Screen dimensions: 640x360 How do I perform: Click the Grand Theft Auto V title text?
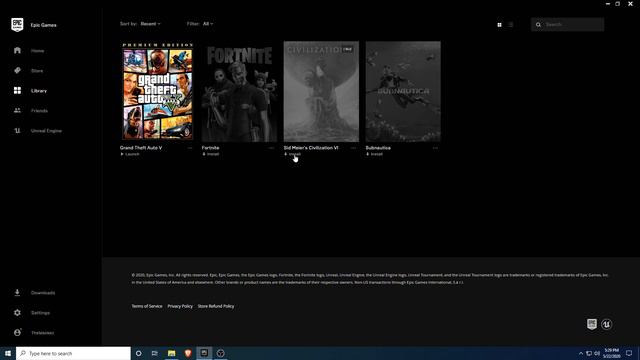141,148
